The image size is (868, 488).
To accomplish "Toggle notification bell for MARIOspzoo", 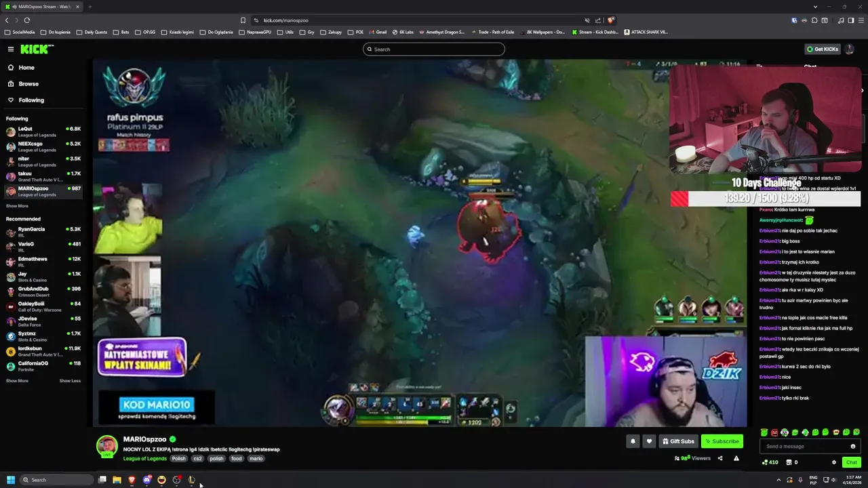I will point(633,441).
